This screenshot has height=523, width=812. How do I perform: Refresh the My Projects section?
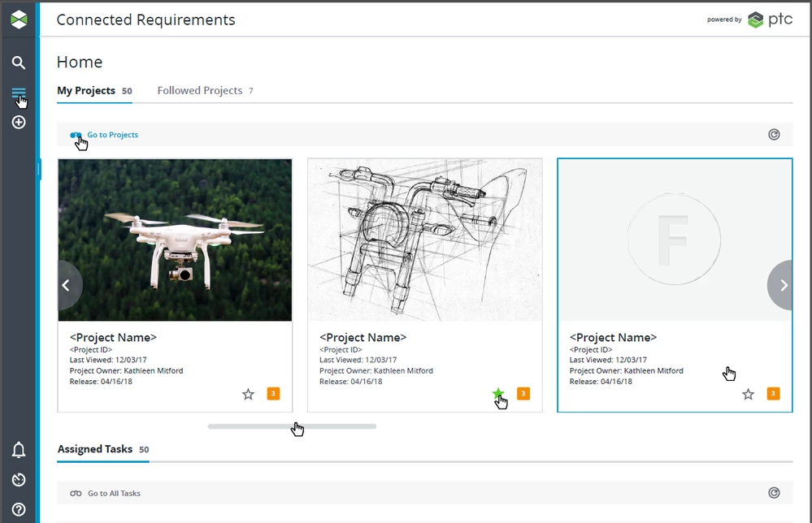774,135
